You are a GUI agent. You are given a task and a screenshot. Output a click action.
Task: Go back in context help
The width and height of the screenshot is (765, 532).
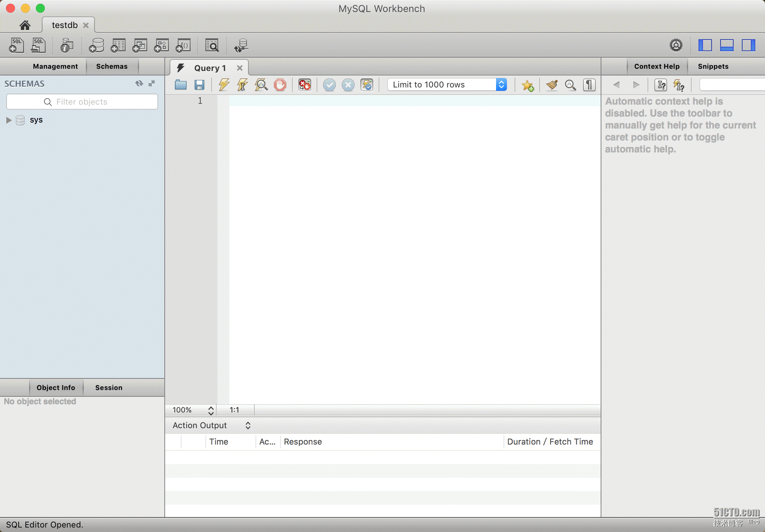click(617, 85)
